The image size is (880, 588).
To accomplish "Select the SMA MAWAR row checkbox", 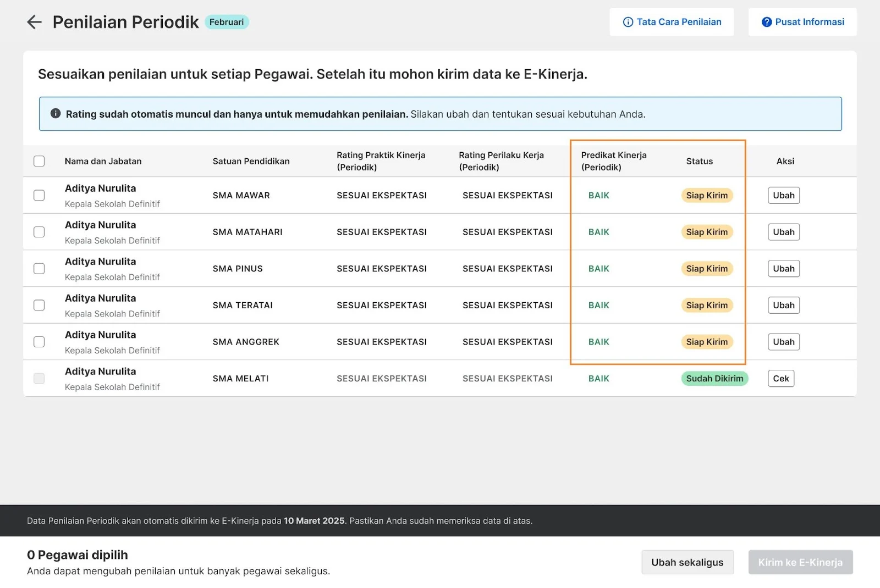I will [39, 195].
